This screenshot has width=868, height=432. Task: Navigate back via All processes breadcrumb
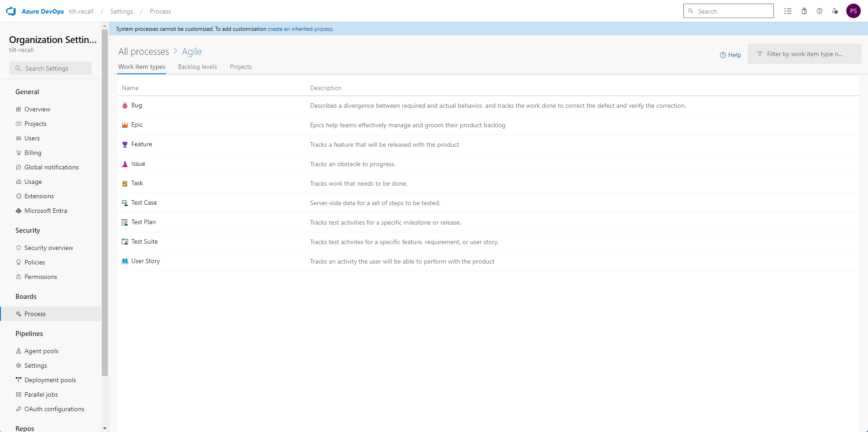(x=143, y=52)
